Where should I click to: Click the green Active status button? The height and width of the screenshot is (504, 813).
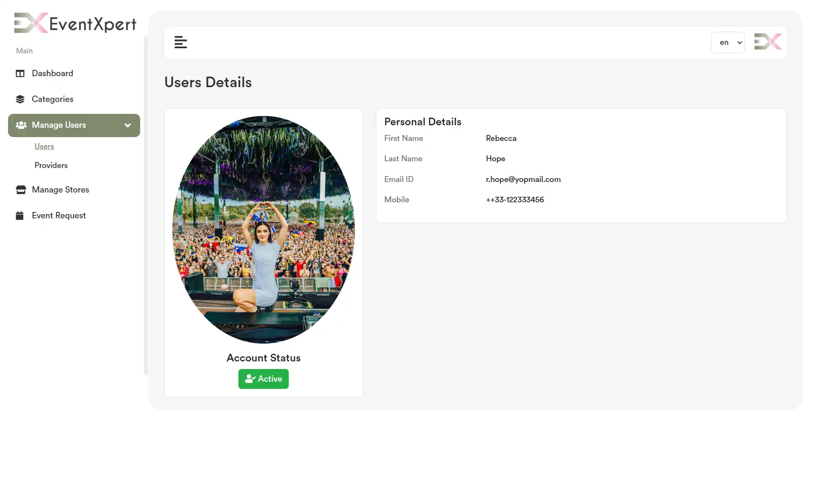click(x=263, y=379)
